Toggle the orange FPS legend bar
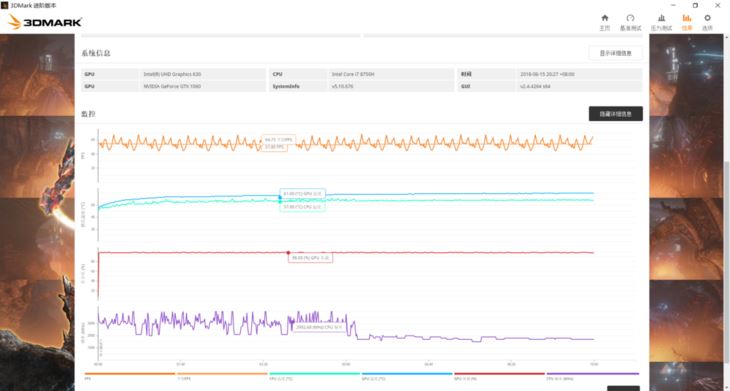730x391 pixels. click(130, 374)
